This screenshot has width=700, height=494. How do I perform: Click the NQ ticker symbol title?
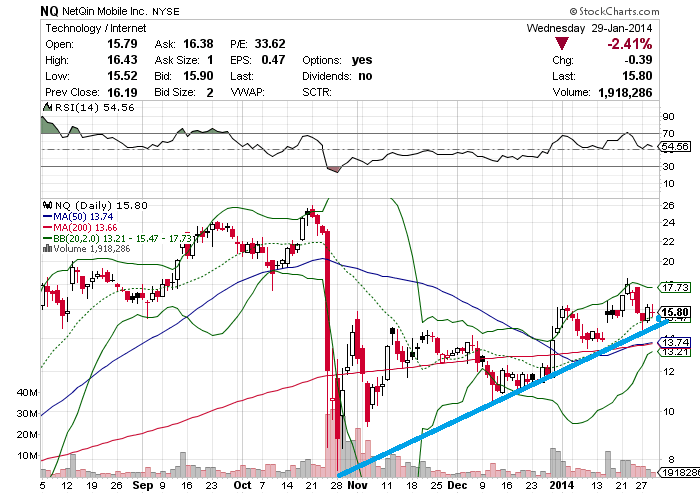(49, 11)
